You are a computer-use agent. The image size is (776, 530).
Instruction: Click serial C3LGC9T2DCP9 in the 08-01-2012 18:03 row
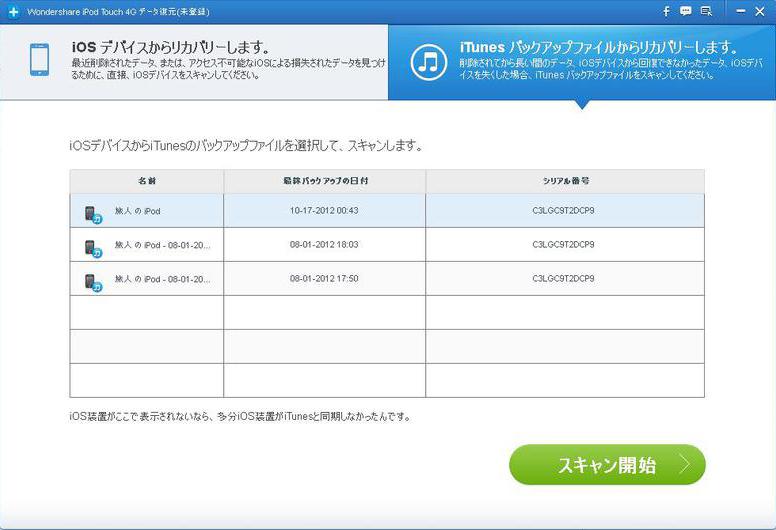(x=563, y=244)
